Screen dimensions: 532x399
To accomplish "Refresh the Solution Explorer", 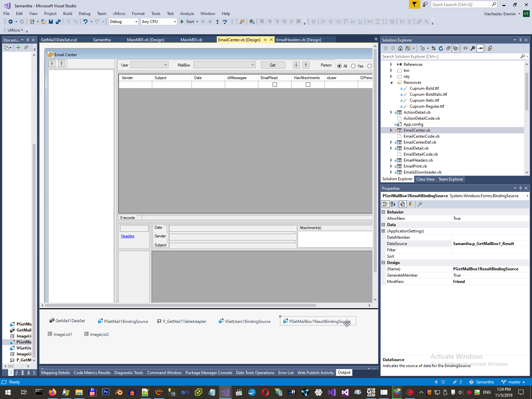I will click(x=441, y=48).
